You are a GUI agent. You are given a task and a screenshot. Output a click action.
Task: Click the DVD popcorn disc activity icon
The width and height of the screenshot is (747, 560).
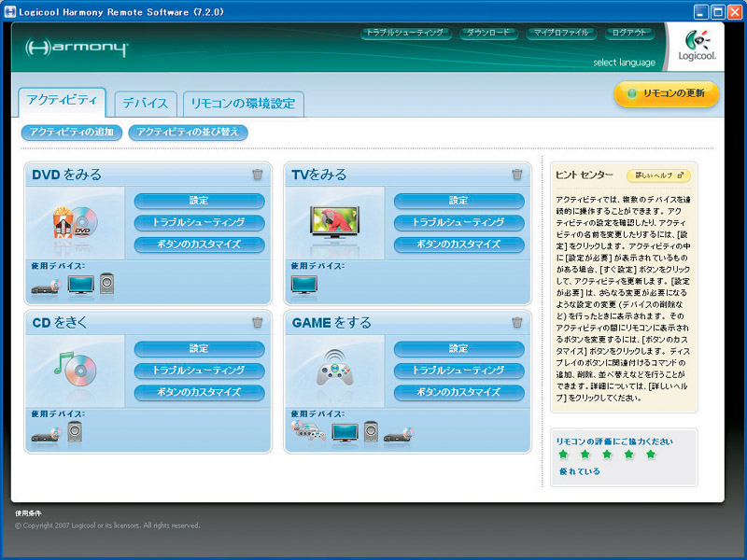click(x=75, y=222)
